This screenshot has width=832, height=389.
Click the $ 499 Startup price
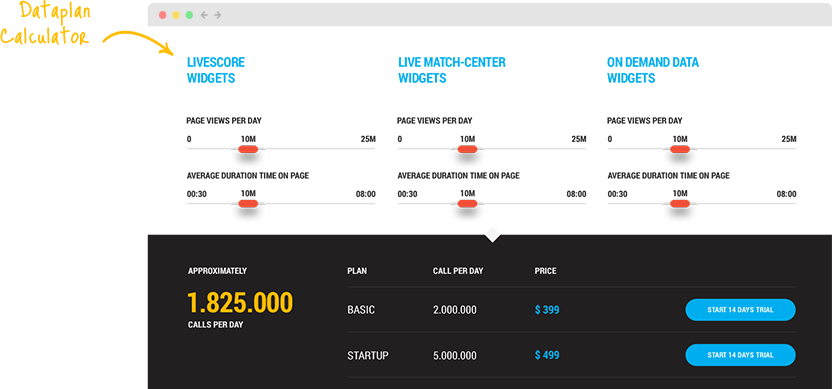click(x=547, y=355)
